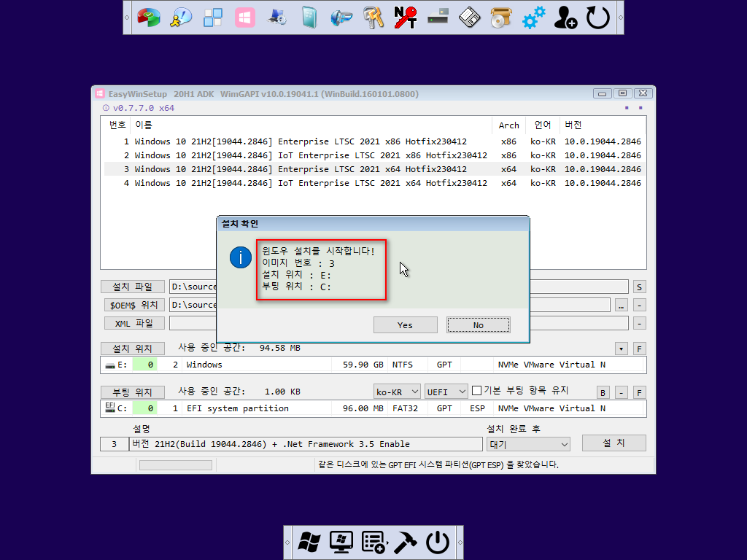The width and height of the screenshot is (747, 560).
Task: Click the circular refresh arrow icon
Action: click(597, 17)
